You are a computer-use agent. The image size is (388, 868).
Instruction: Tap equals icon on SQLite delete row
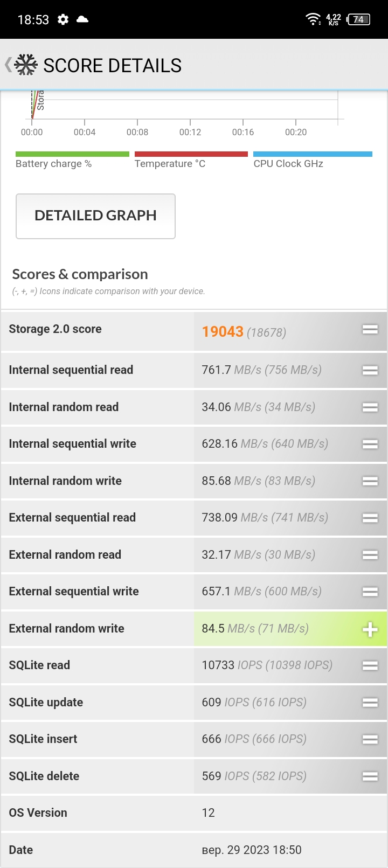pyautogui.click(x=370, y=776)
